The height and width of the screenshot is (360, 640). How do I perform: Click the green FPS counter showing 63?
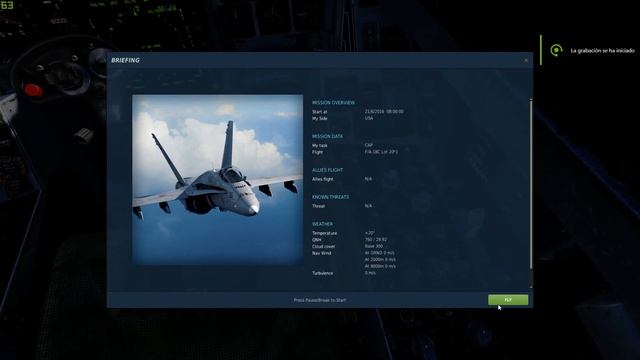(x=7, y=5)
